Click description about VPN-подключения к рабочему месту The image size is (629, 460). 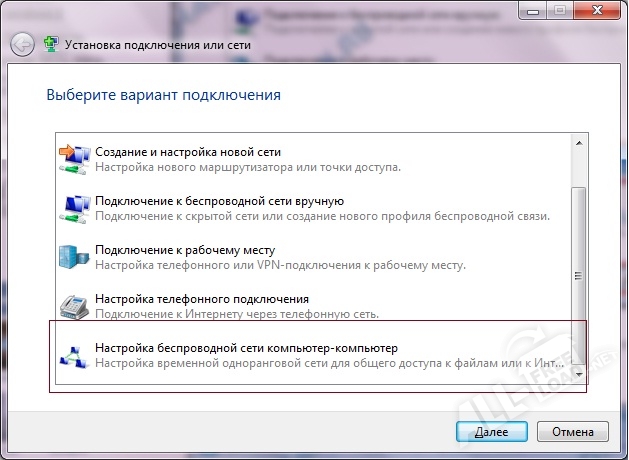[x=280, y=265]
